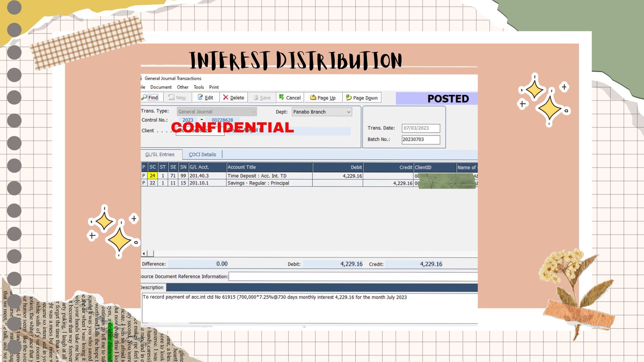Click the red Delete X icon

[225, 97]
